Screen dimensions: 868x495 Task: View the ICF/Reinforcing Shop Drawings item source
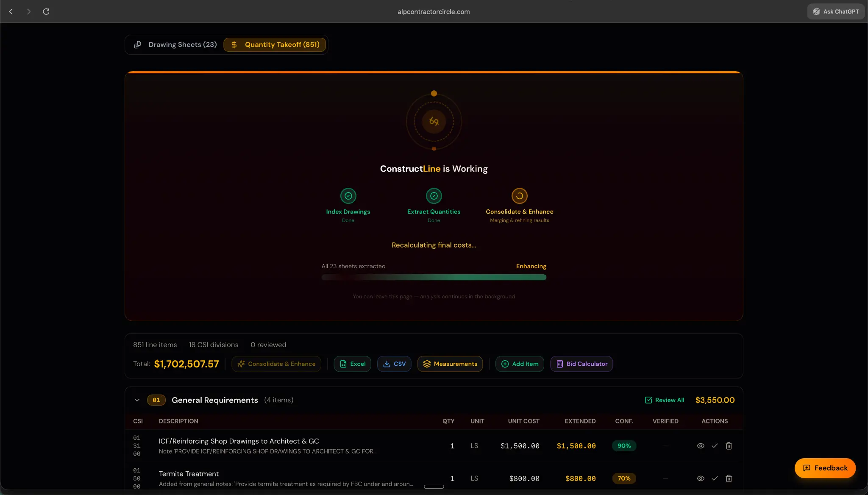701,446
